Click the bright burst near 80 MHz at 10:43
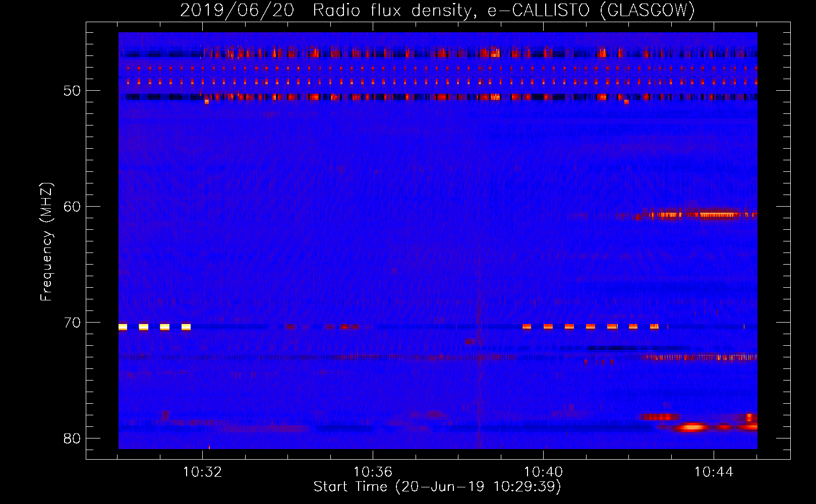Image resolution: width=816 pixels, height=504 pixels. (x=692, y=428)
